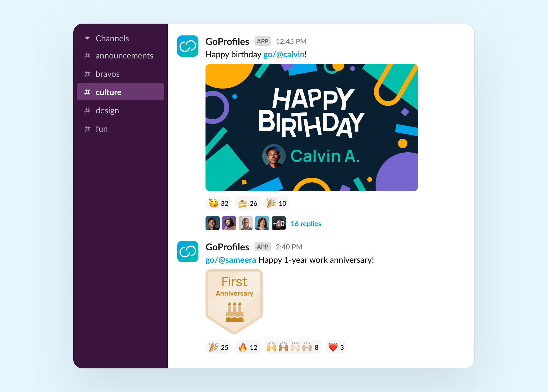Add the cake reaction with 26
548x392 pixels.
coord(248,203)
